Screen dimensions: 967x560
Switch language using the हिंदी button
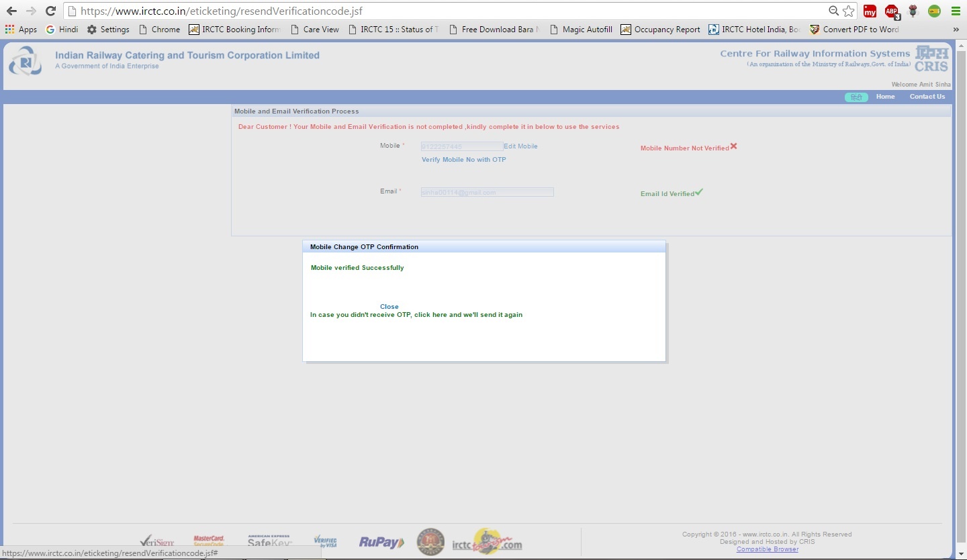[x=856, y=97]
